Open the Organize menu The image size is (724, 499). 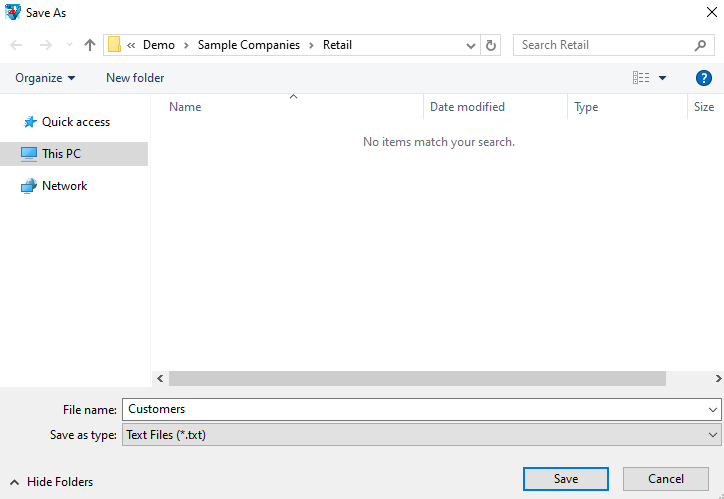pyautogui.click(x=45, y=78)
